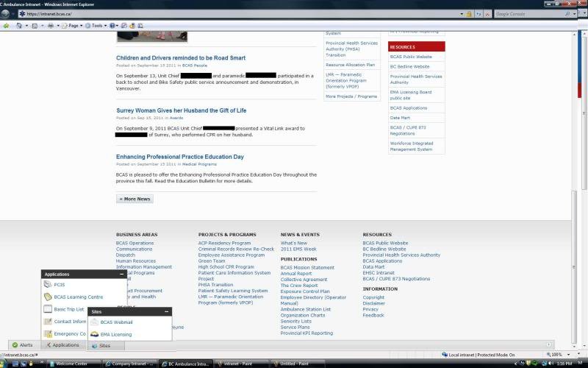Open the Print dropdown arrow
This screenshot has width=588, height=368.
tap(58, 26)
